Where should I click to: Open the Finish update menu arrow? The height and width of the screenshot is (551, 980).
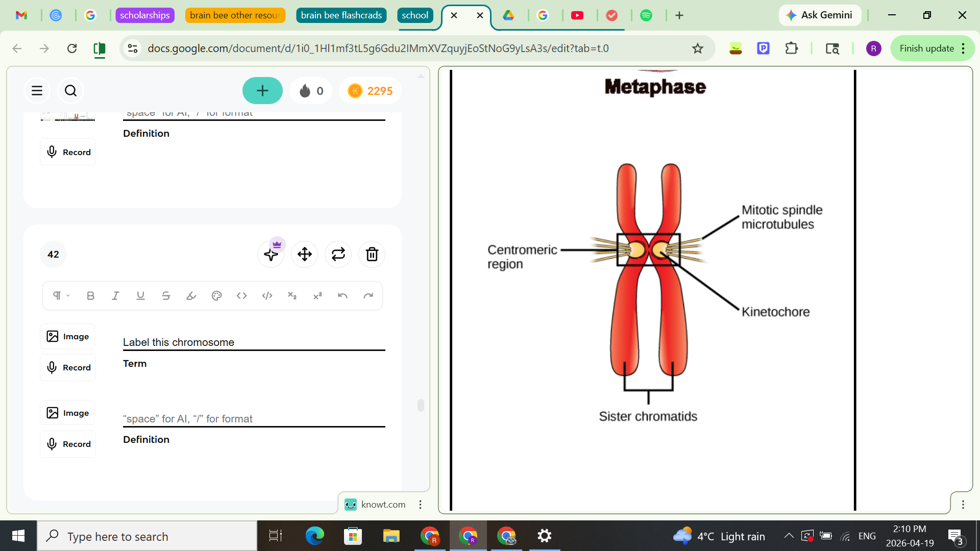click(964, 48)
